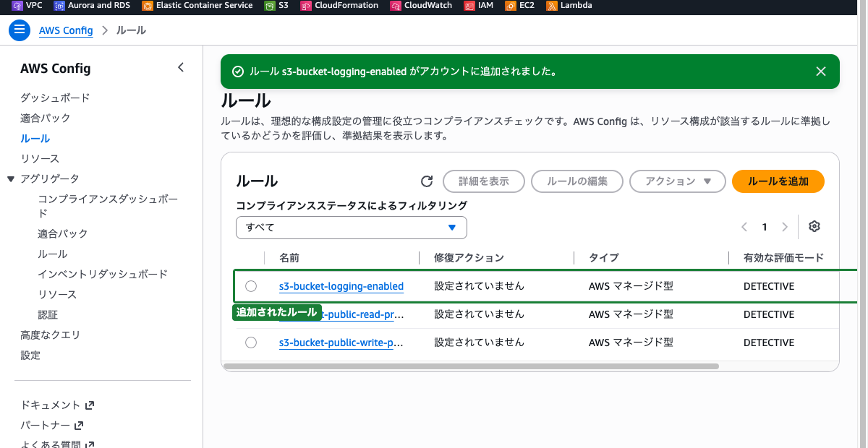868x448 pixels.
Task: Open the IAM shortcut icon
Action: pyautogui.click(x=469, y=6)
